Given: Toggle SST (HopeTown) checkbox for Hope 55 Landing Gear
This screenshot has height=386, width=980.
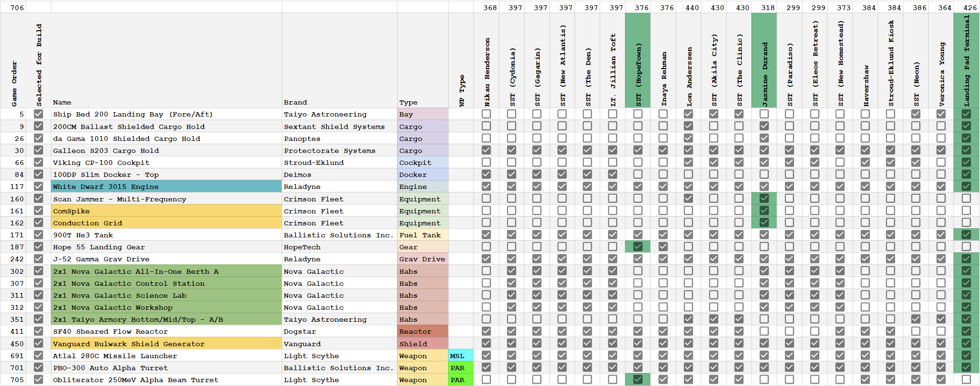Looking at the screenshot, I should (638, 246).
